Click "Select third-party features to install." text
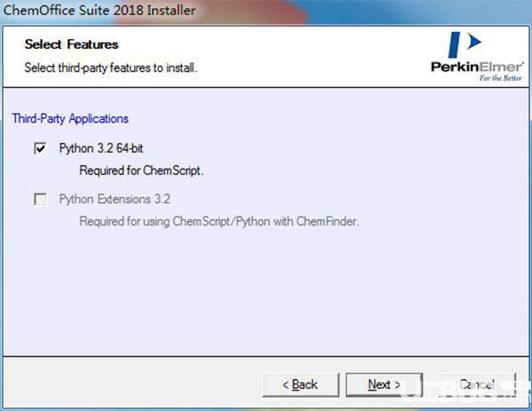The image size is (532, 411). [111, 67]
